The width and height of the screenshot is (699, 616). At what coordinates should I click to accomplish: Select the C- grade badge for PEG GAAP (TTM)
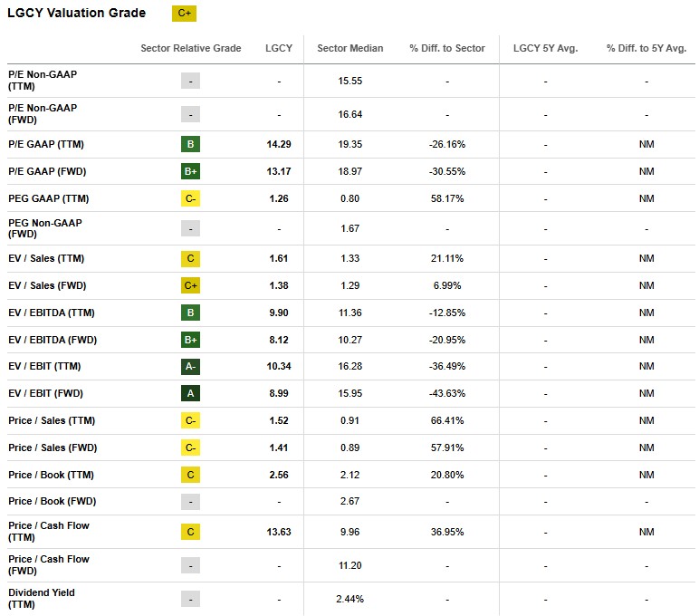click(190, 198)
